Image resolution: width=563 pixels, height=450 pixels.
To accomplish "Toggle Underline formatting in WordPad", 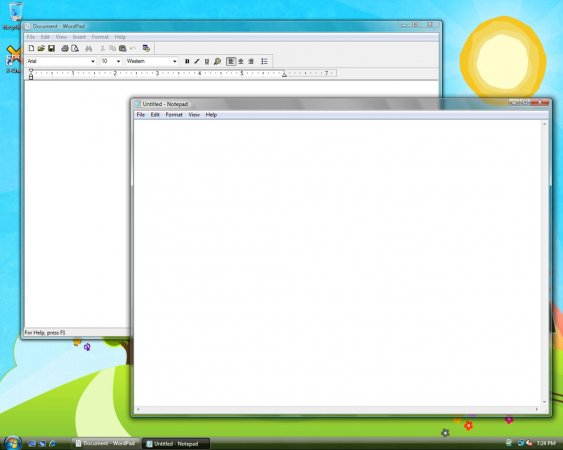I will coord(207,61).
